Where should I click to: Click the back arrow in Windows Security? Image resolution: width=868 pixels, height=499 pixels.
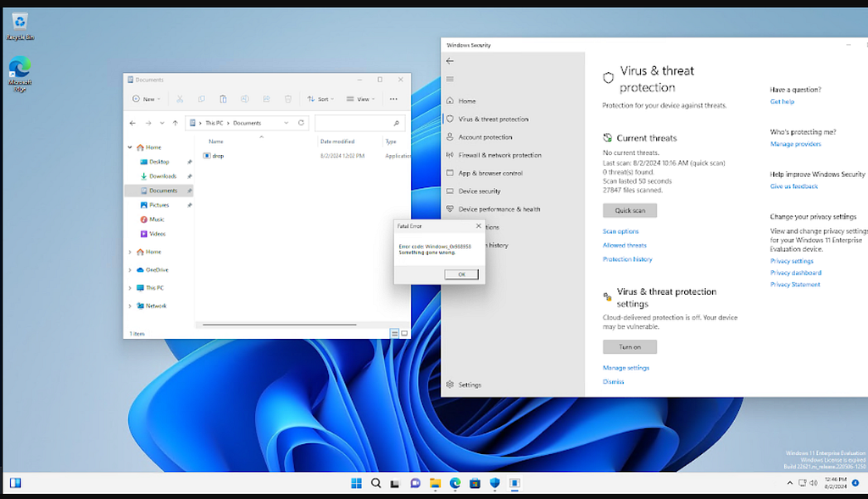point(450,61)
